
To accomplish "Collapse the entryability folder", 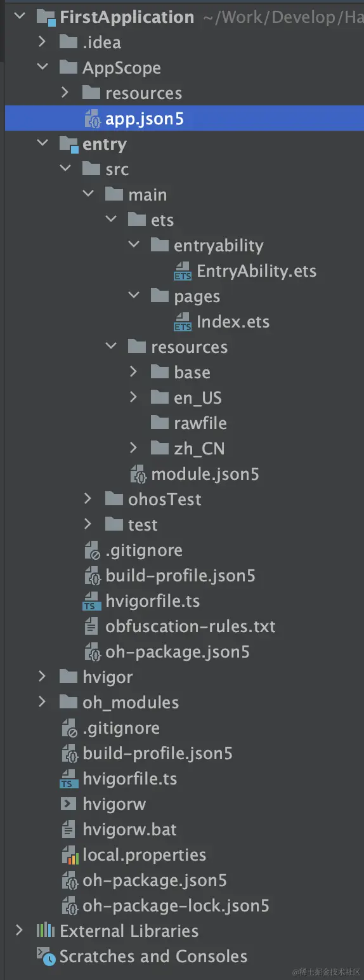I will tap(133, 245).
